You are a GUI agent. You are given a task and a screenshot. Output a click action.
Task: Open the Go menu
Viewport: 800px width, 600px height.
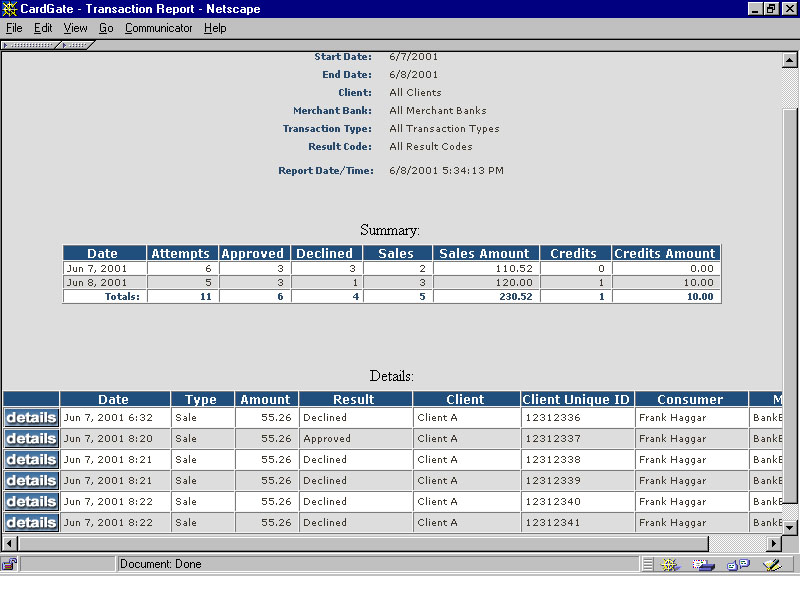(106, 28)
